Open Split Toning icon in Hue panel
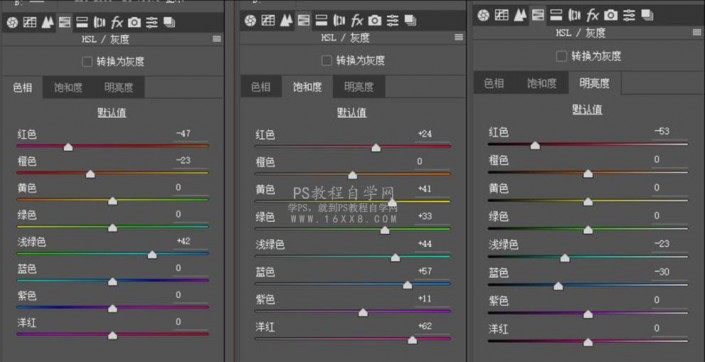705x362 pixels. coord(82,22)
